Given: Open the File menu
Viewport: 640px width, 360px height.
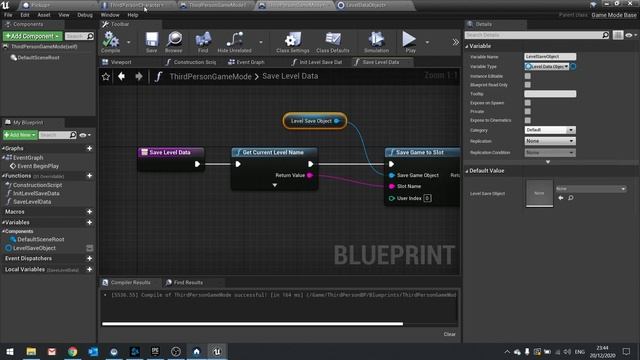Looking at the screenshot, I should [8, 15].
